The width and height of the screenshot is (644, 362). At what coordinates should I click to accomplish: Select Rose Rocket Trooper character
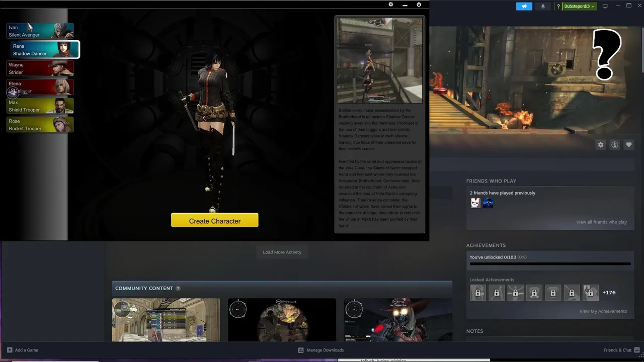[x=40, y=125]
